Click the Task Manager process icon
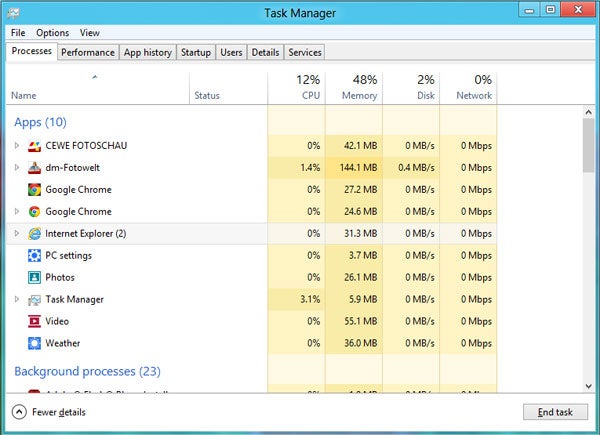Screen dimensions: 600x435 (x=34, y=300)
